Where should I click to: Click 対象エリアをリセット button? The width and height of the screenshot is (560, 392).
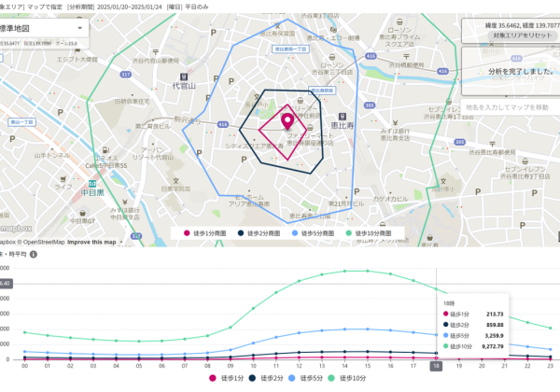tap(523, 35)
